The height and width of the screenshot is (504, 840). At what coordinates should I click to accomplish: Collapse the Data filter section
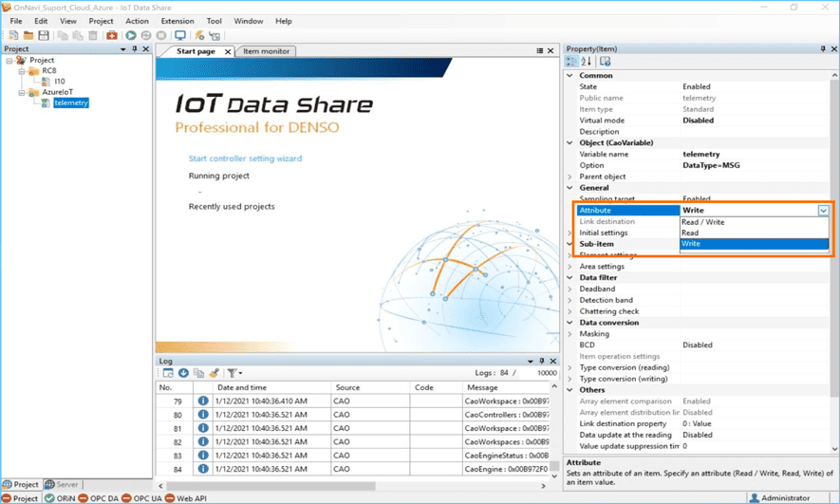570,277
